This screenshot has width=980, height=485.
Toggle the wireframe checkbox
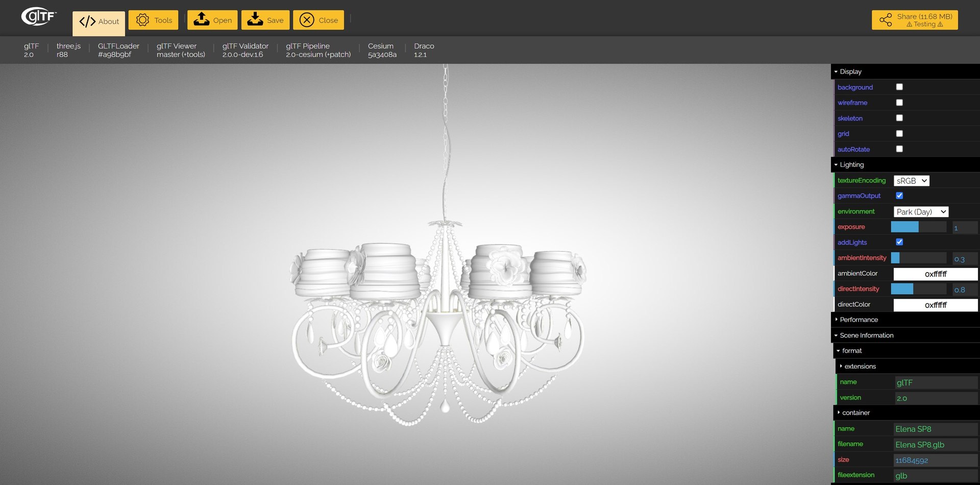[x=899, y=103]
